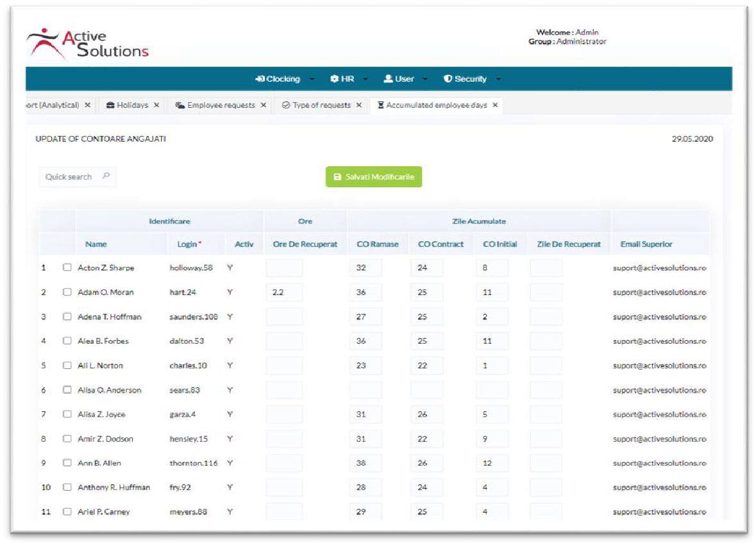Image resolution: width=756 pixels, height=544 pixels.
Task: Edit Amir Z. Dodson's CO Contract field
Action: [426, 438]
